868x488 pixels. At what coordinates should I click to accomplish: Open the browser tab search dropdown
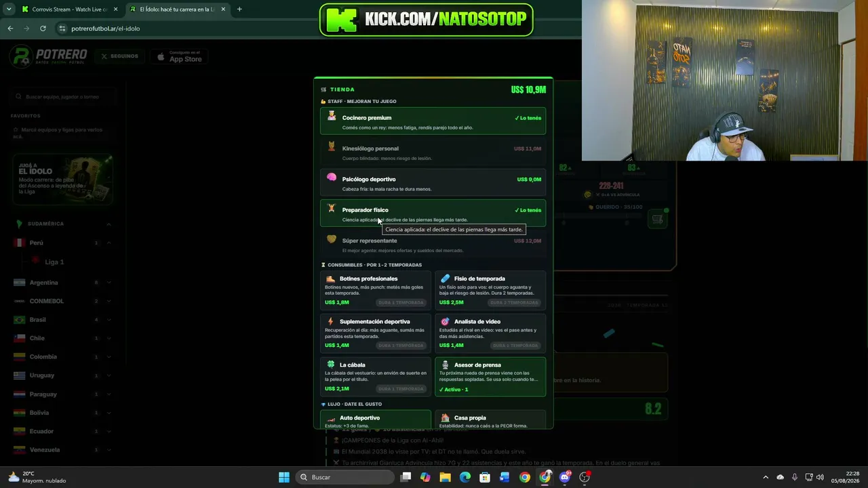(x=8, y=9)
